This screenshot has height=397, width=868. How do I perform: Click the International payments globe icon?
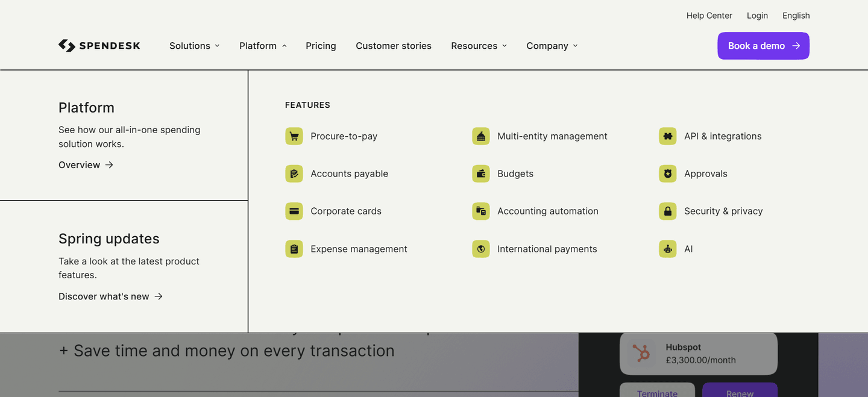point(481,249)
